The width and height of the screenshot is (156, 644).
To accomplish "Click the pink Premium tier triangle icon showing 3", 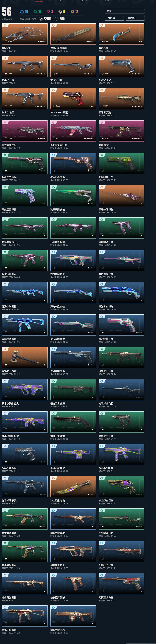I will click(48, 12).
